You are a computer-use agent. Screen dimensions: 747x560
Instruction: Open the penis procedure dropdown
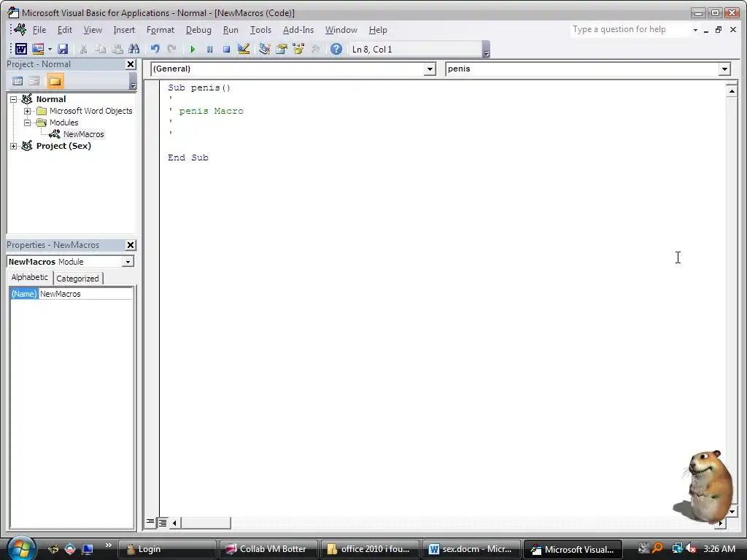(x=724, y=69)
